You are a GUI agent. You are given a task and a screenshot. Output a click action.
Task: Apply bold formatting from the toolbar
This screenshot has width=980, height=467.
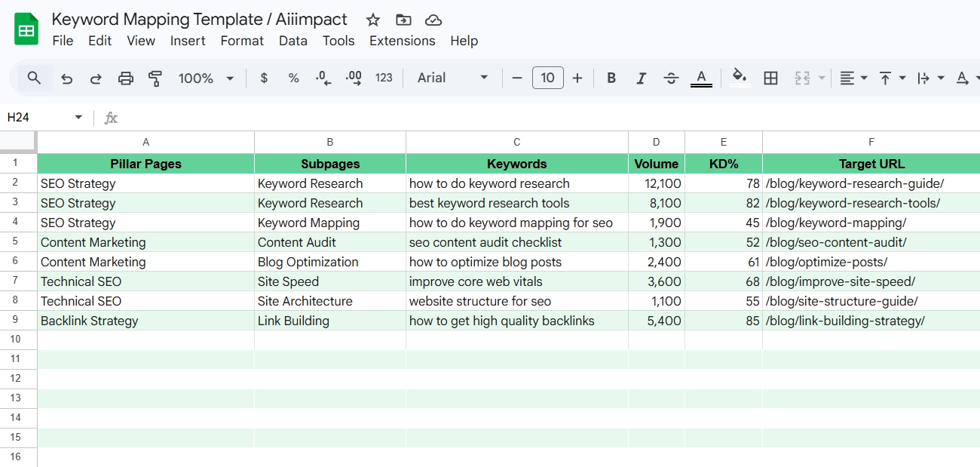pos(611,78)
